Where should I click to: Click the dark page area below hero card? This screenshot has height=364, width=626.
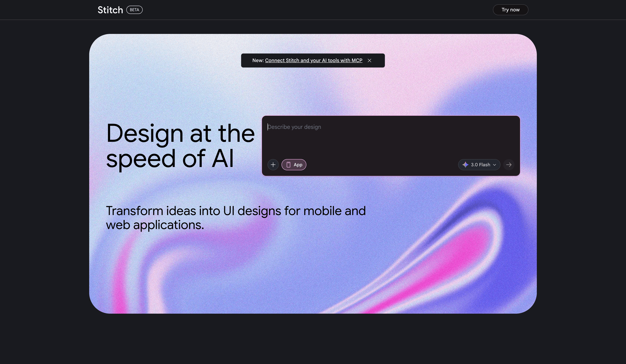coord(313,340)
